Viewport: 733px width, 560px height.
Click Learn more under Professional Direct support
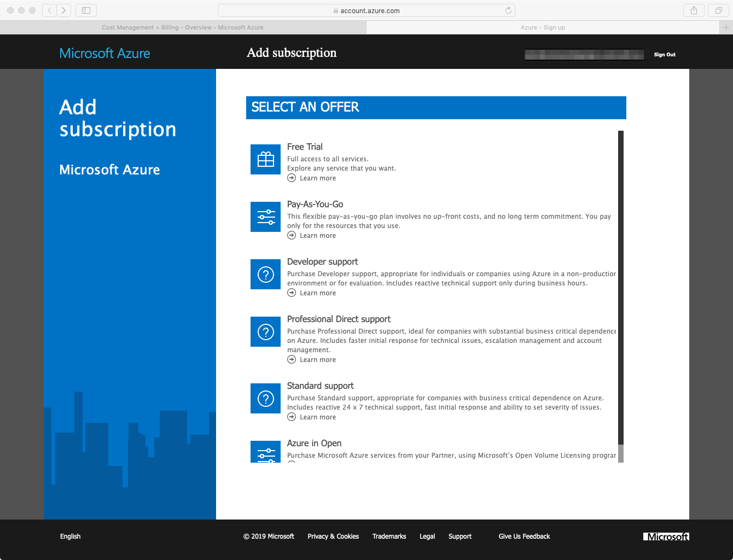coord(318,360)
